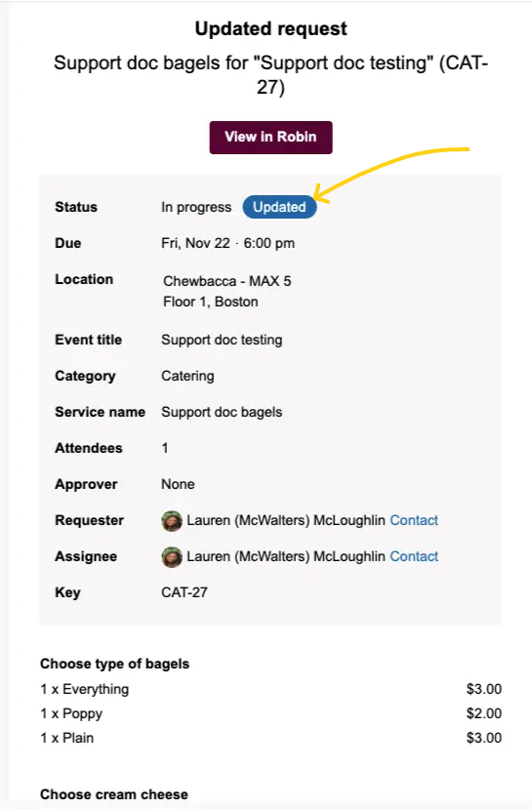Select the Catering category value

click(x=187, y=376)
